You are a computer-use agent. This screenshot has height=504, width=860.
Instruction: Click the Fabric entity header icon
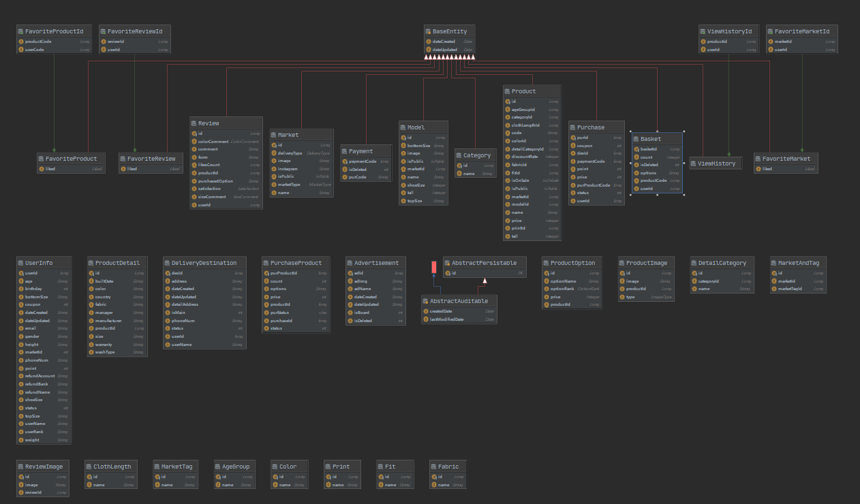click(433, 467)
